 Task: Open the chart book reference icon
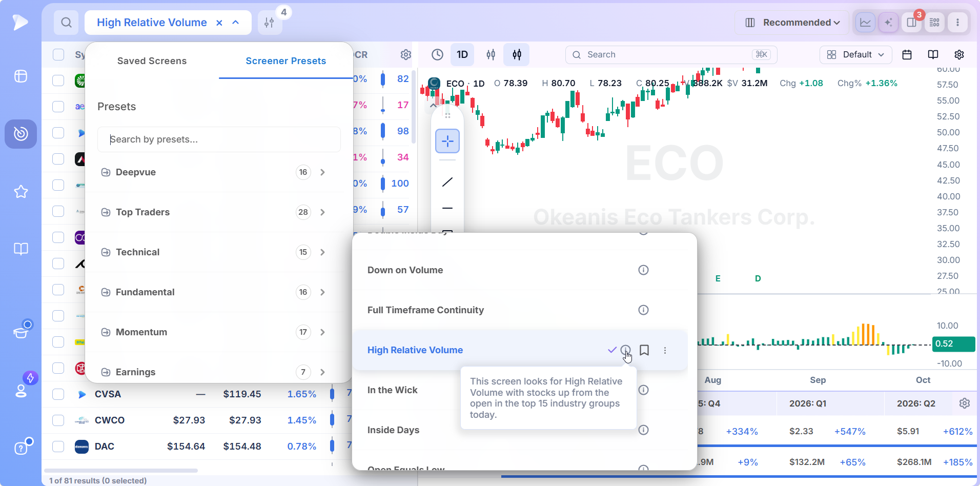(933, 55)
